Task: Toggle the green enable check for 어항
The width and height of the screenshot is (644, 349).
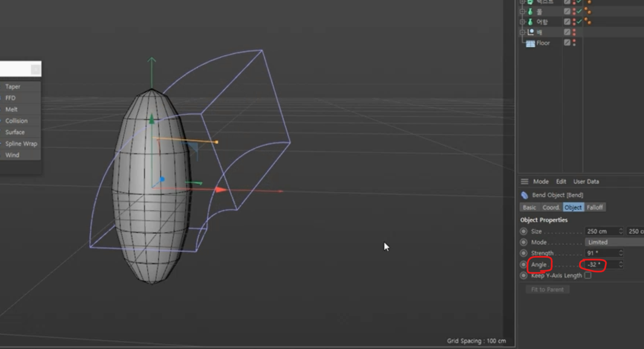Action: click(579, 22)
